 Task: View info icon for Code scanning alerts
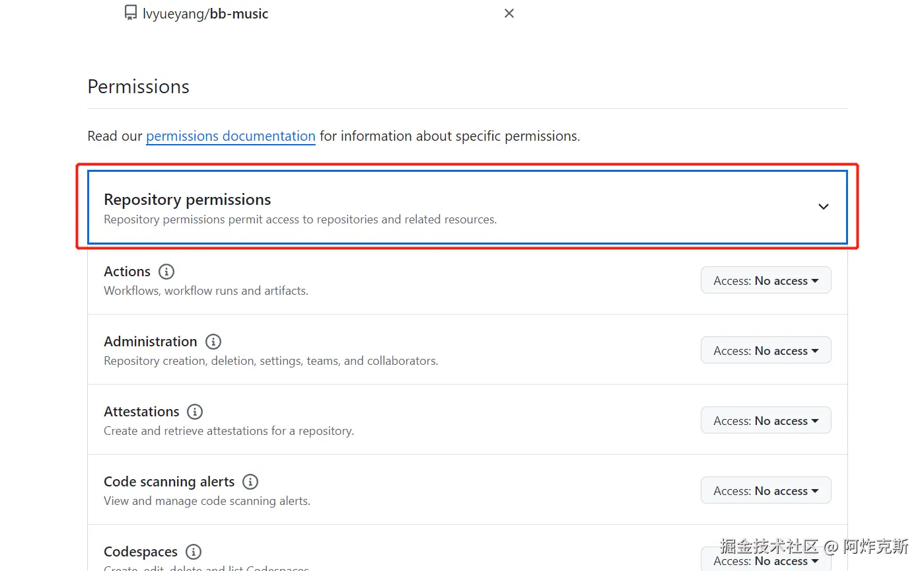250,482
